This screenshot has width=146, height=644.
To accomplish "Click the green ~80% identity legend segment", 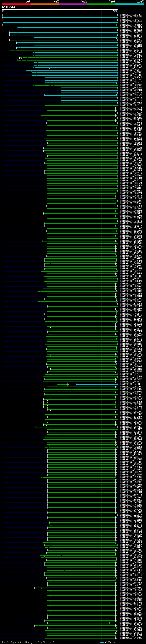I will click(x=101, y=4).
